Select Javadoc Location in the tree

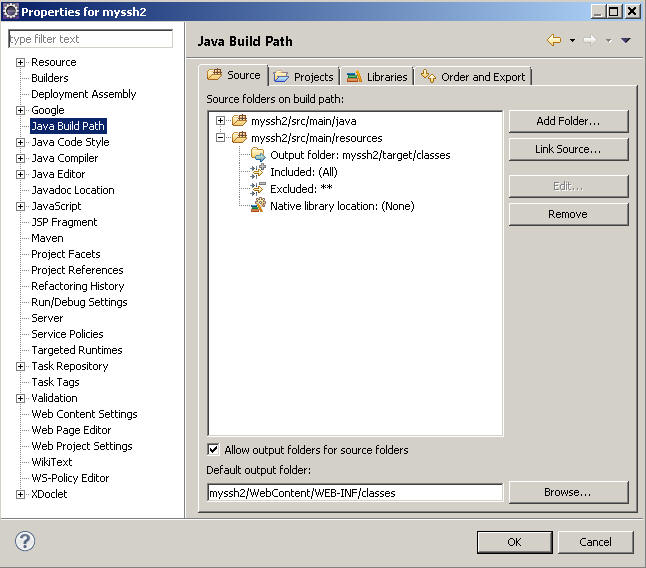click(x=73, y=190)
